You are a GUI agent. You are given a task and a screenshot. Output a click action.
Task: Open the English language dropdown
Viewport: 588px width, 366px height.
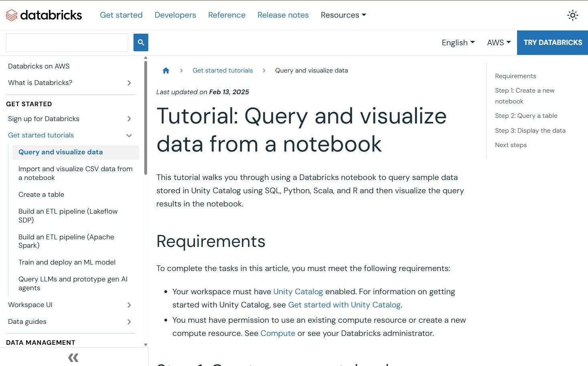[458, 42]
